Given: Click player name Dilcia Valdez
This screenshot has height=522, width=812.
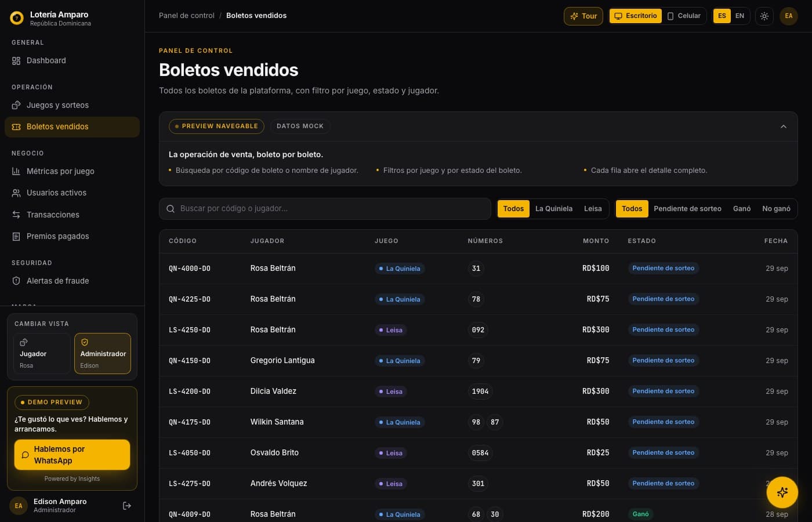Looking at the screenshot, I should tap(273, 391).
